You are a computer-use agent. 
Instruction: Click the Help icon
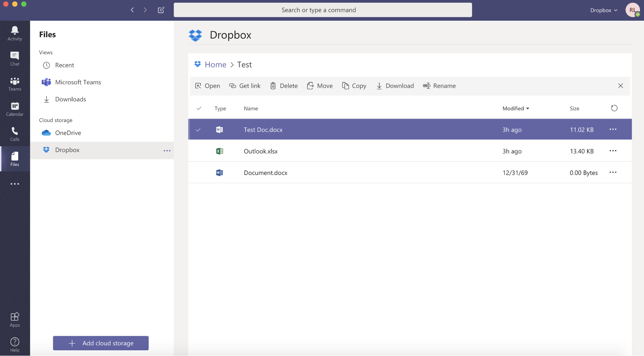(15, 345)
